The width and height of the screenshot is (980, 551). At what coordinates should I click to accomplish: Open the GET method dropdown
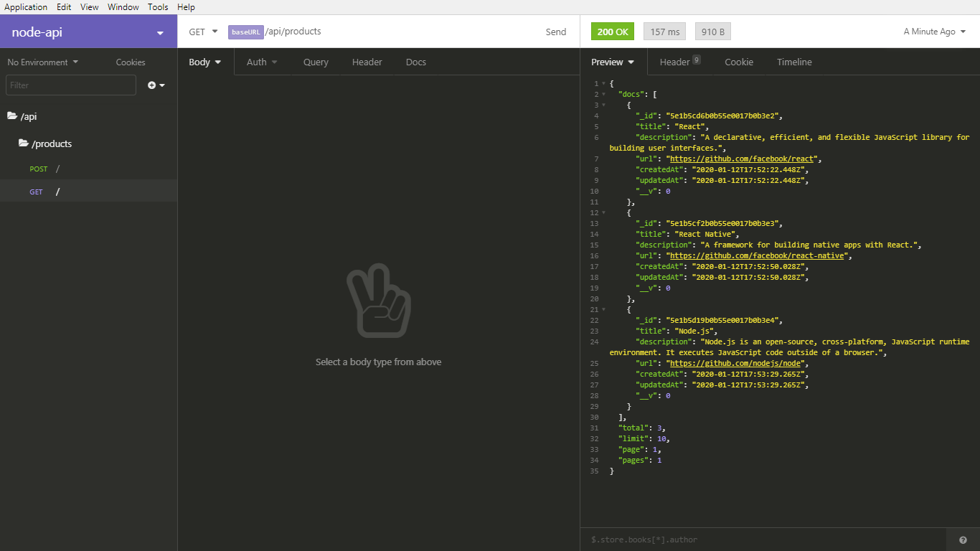(x=203, y=32)
